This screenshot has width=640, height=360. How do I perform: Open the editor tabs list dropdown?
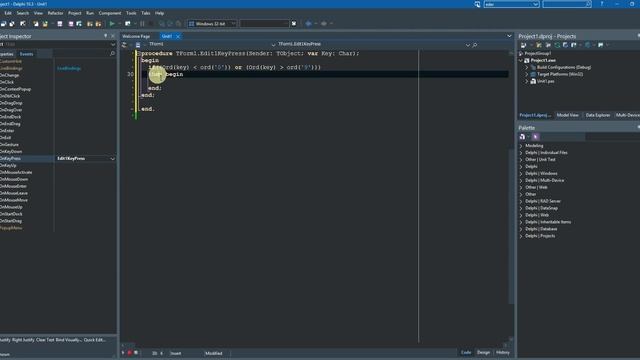pos(509,36)
